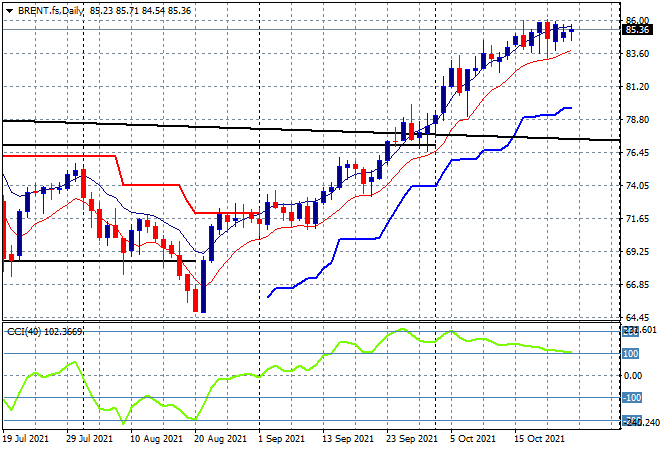Click the 13 Sep 2021 date label

[348, 439]
